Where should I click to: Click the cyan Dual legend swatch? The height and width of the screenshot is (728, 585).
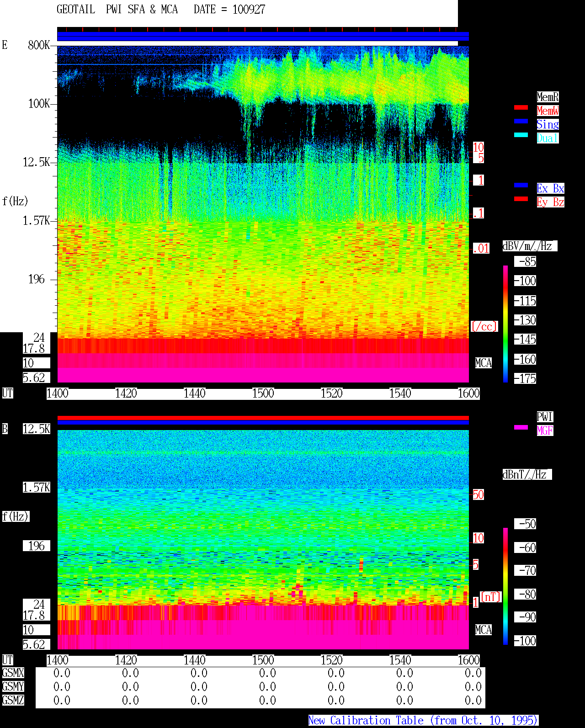[x=521, y=135]
